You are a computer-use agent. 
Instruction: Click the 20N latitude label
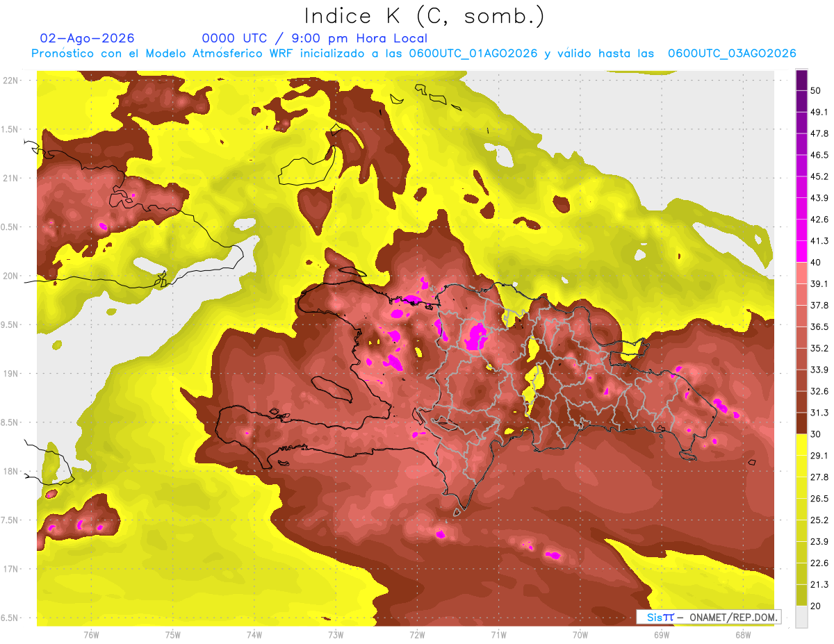[x=11, y=276]
